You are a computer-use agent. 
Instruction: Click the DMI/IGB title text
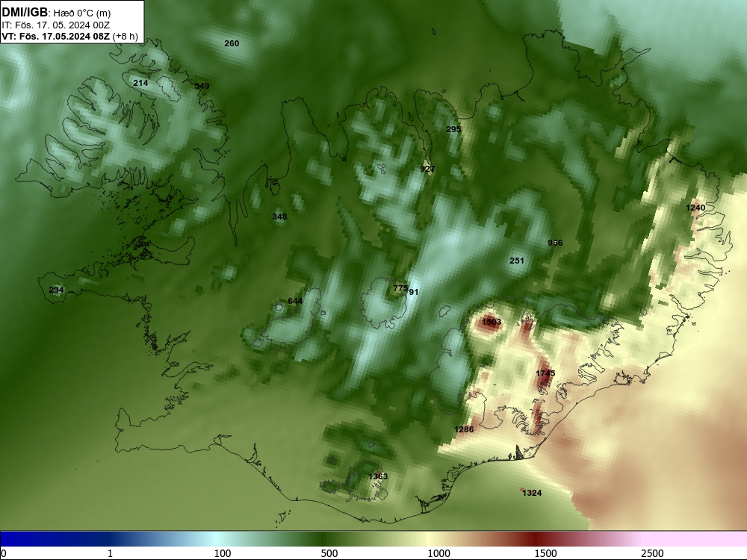(25, 13)
